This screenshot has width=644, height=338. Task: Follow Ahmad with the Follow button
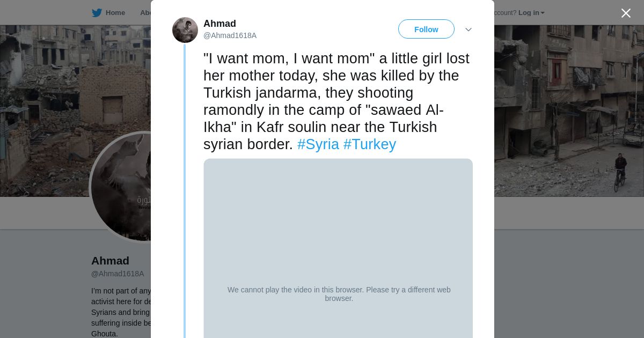point(426,30)
